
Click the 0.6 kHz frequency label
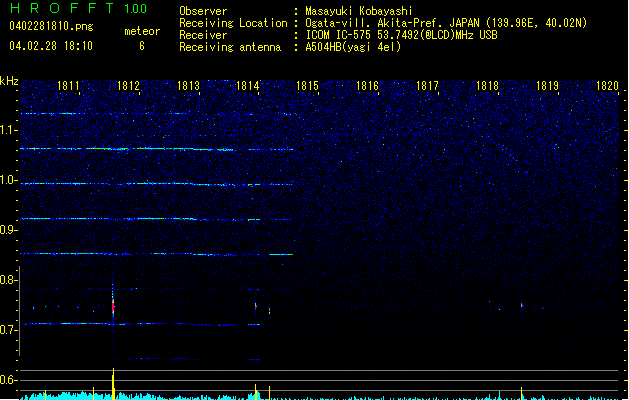pos(9,380)
